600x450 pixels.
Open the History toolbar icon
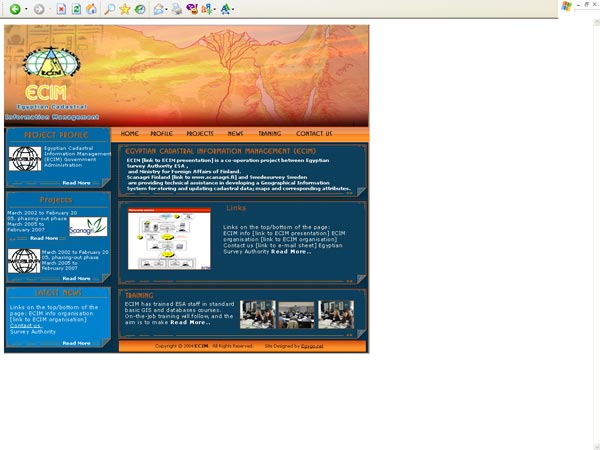(x=140, y=9)
